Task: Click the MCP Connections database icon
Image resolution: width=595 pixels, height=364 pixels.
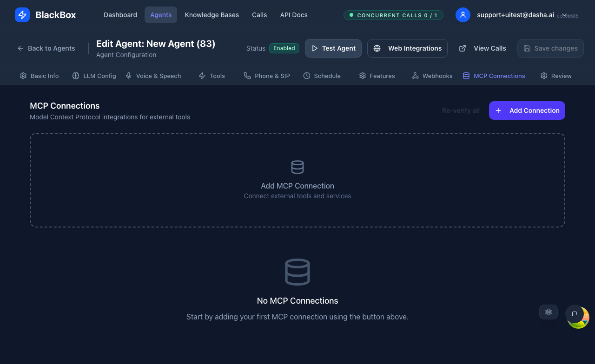Action: (465, 76)
